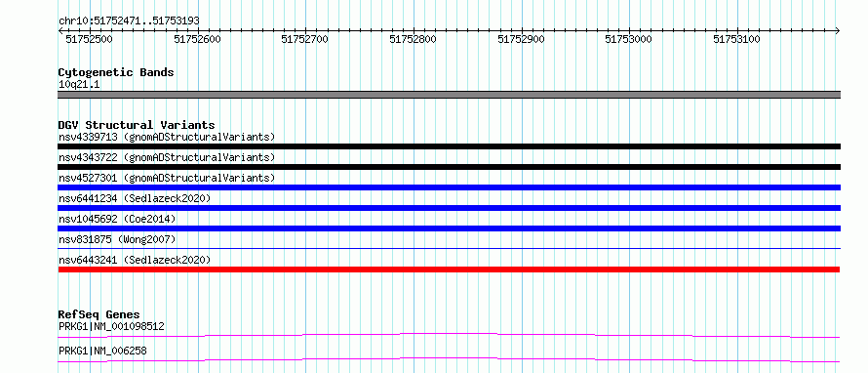Click the 51752900 ruler tick label

(521, 39)
